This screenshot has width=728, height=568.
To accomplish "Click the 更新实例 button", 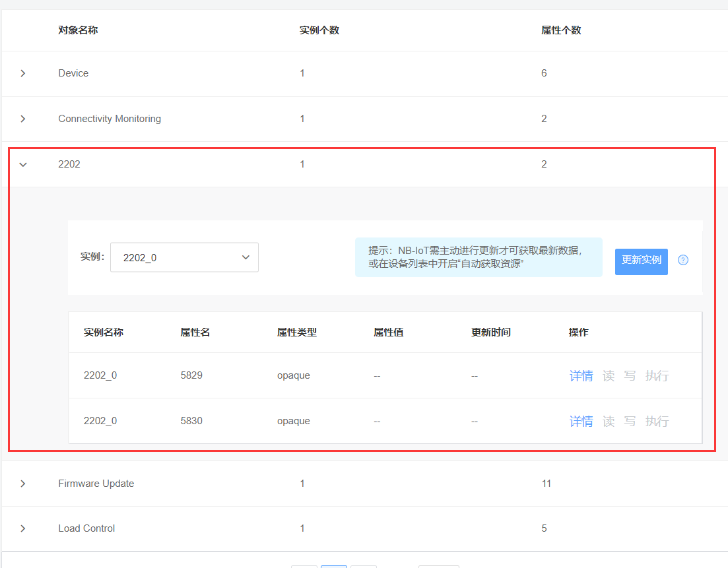I will click(641, 261).
